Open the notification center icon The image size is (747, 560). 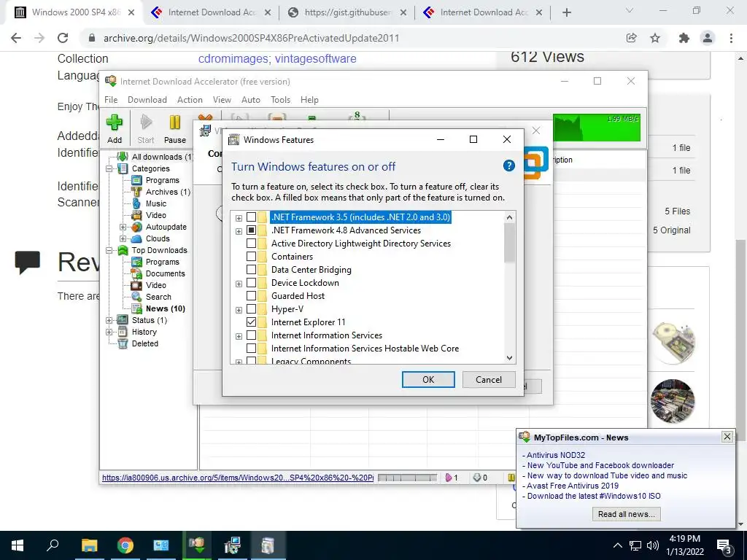click(724, 545)
